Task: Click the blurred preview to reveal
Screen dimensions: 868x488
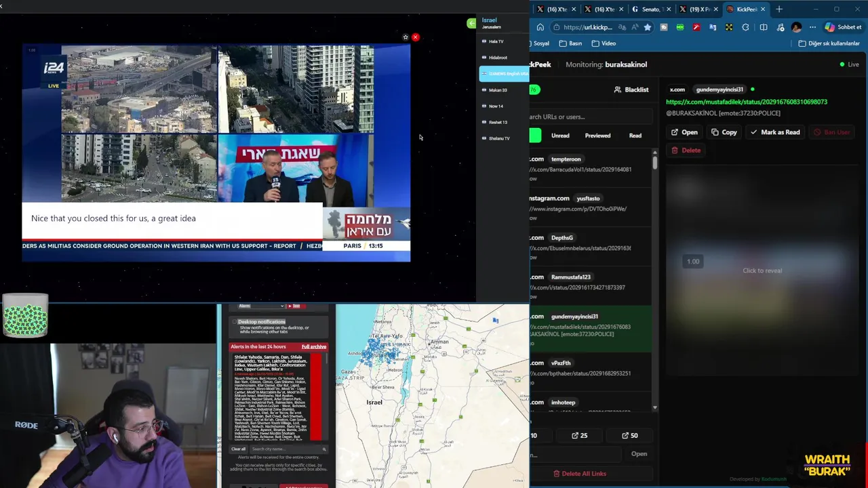Action: [x=762, y=270]
